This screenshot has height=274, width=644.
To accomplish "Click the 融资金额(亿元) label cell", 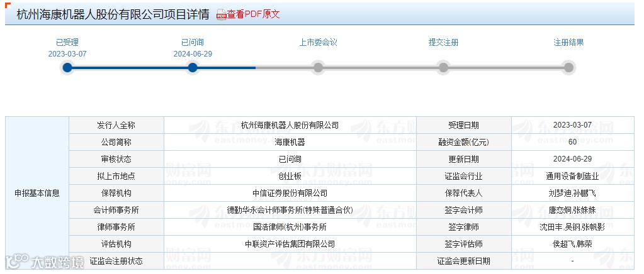I will tap(464, 142).
